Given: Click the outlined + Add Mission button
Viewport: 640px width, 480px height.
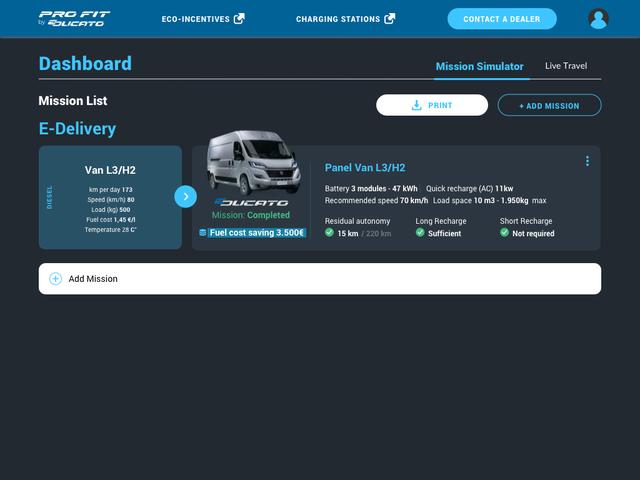Looking at the screenshot, I should click(549, 105).
